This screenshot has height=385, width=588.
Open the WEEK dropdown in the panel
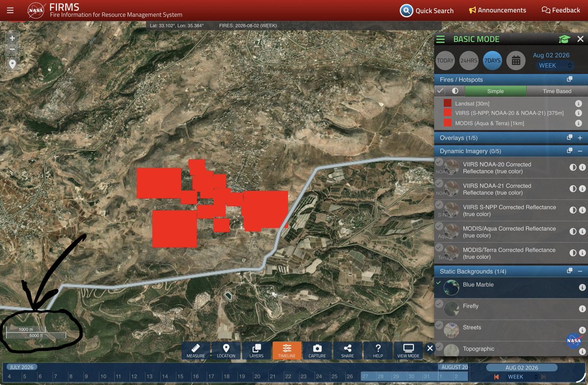click(555, 65)
